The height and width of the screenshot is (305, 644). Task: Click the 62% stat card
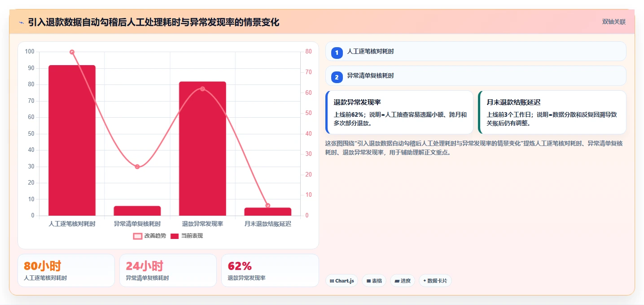click(270, 270)
